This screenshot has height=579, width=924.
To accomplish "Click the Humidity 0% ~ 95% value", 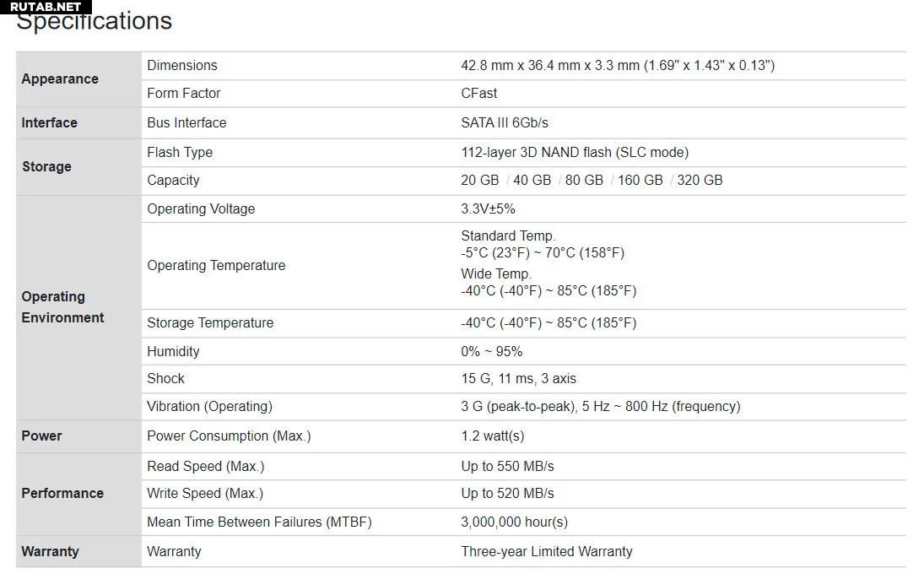I will point(491,352).
